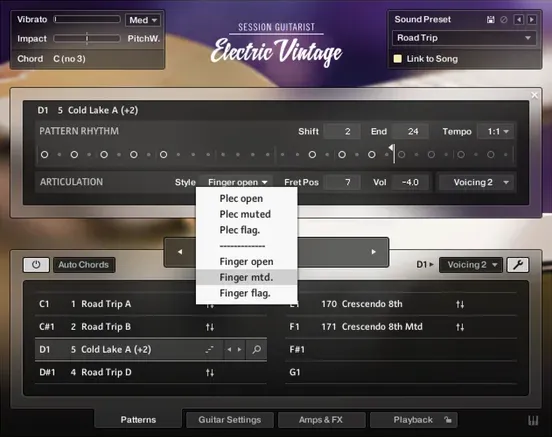
Task: Click swap arrows on Crescendo 8th Mtd row
Action: coord(460,327)
